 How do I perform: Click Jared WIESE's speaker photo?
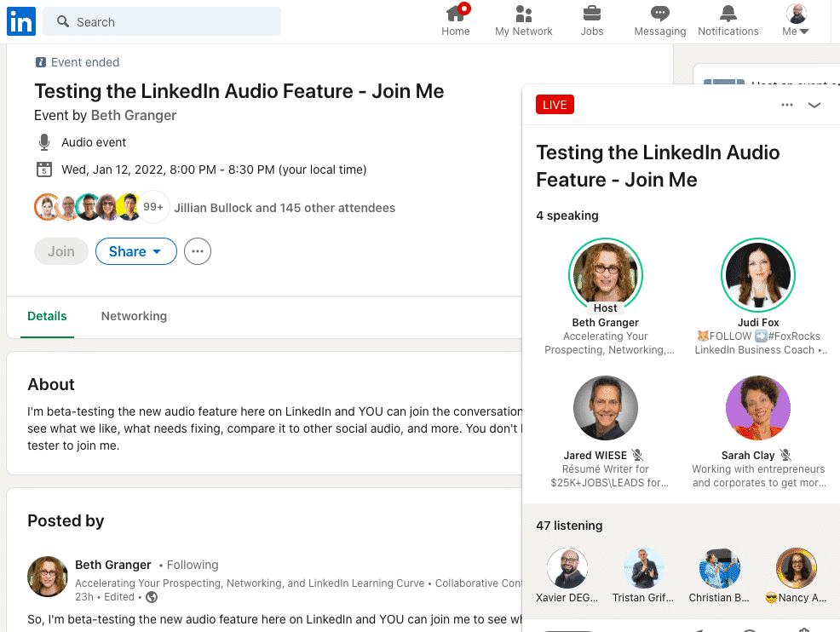pos(605,408)
